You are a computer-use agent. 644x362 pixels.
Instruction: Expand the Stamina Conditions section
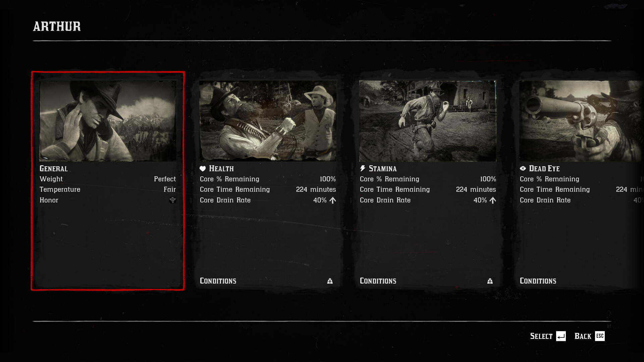pyautogui.click(x=428, y=281)
